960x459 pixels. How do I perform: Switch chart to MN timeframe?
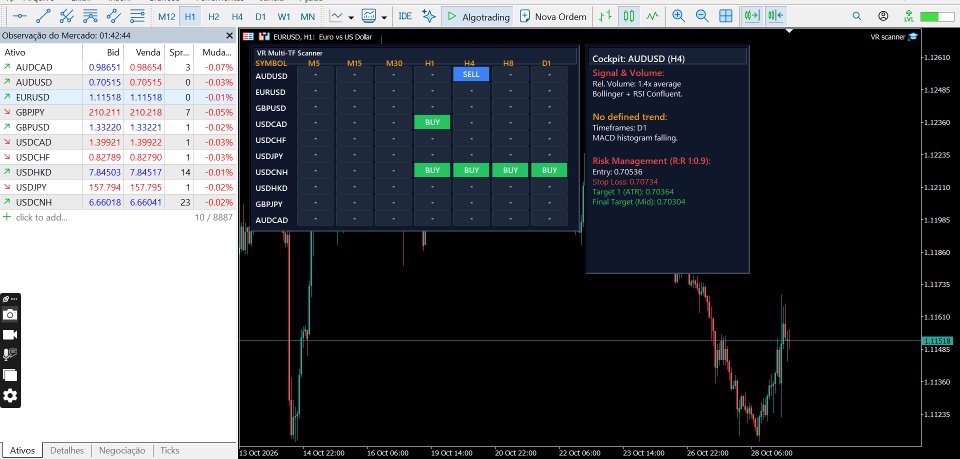coord(308,17)
